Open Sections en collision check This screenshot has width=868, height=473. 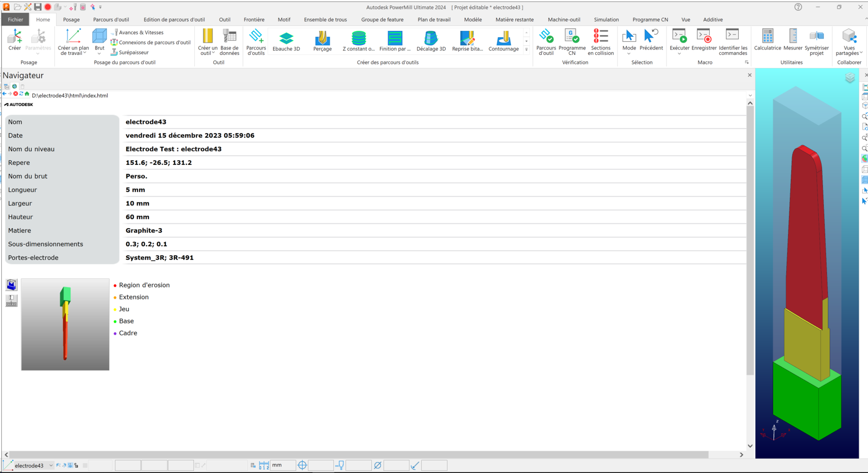coord(600,42)
